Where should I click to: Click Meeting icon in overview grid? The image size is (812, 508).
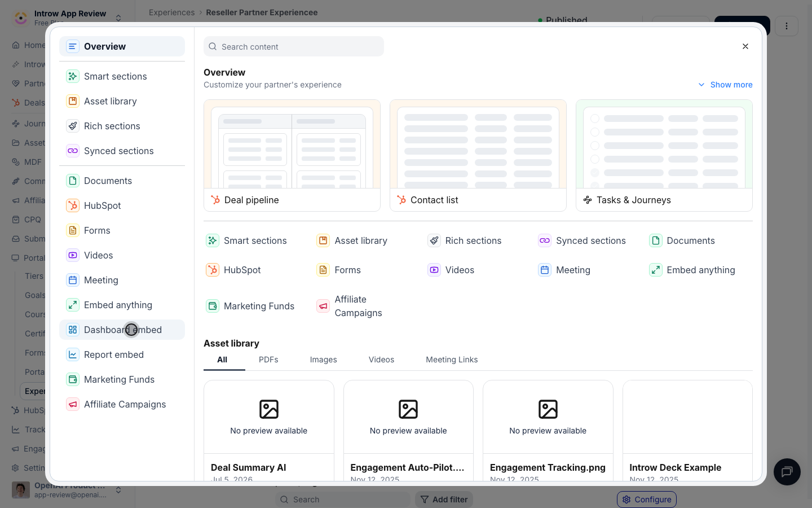pos(545,270)
